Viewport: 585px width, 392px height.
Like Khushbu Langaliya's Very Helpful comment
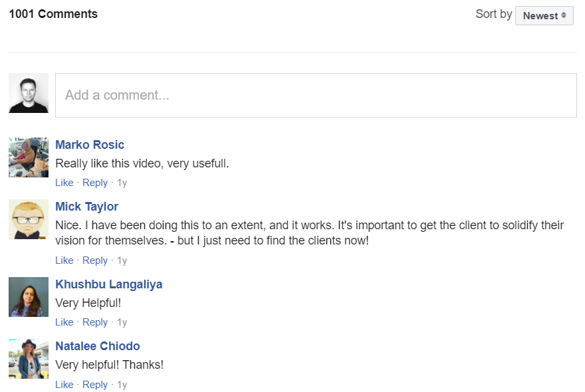[x=64, y=322]
